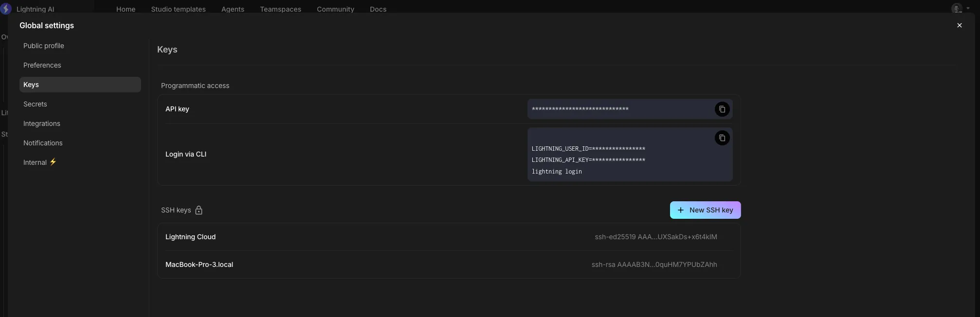The width and height of the screenshot is (980, 317).
Task: Select the MacBook-Pro-3.local SSH key row
Action: coord(449,264)
